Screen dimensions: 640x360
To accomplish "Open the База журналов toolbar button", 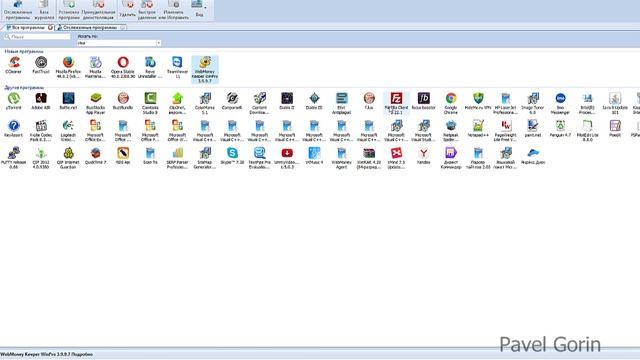I will [x=44, y=10].
